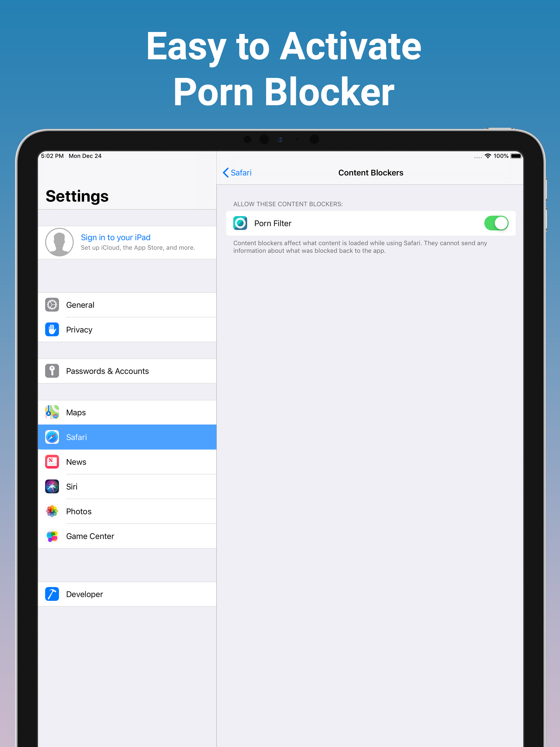Open the Privacy menu entry

click(x=127, y=329)
